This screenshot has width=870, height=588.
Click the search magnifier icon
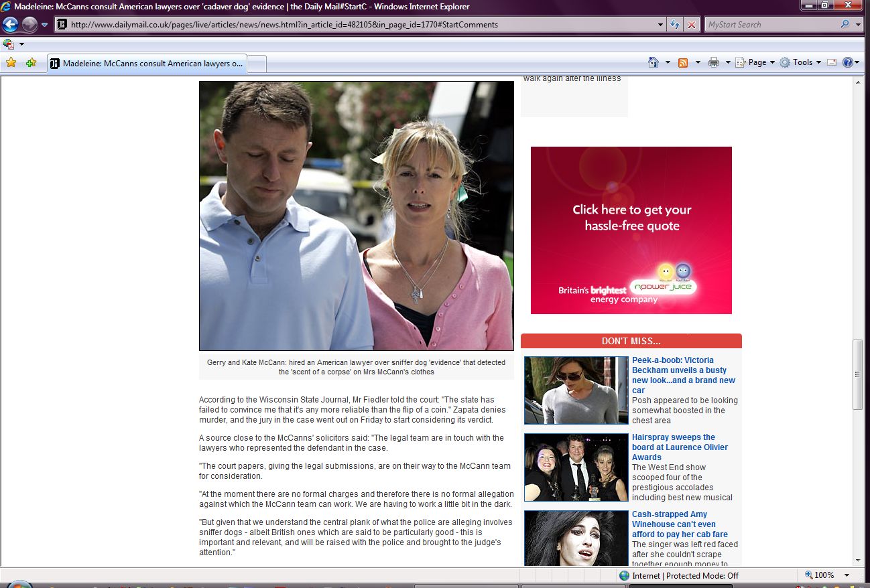[x=845, y=25]
